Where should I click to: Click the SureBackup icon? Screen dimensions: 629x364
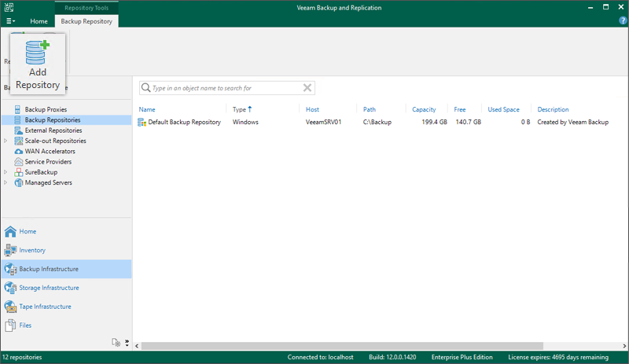[18, 171]
